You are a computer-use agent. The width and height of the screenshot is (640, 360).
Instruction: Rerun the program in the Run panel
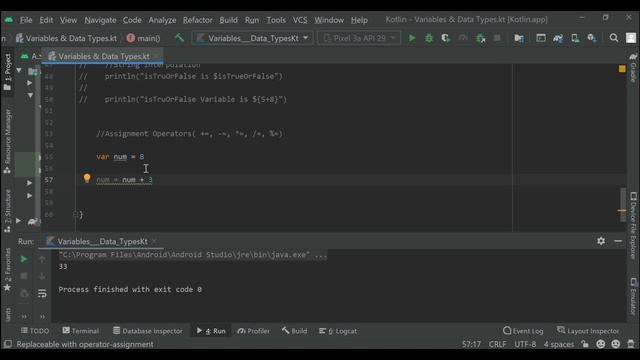click(x=24, y=259)
